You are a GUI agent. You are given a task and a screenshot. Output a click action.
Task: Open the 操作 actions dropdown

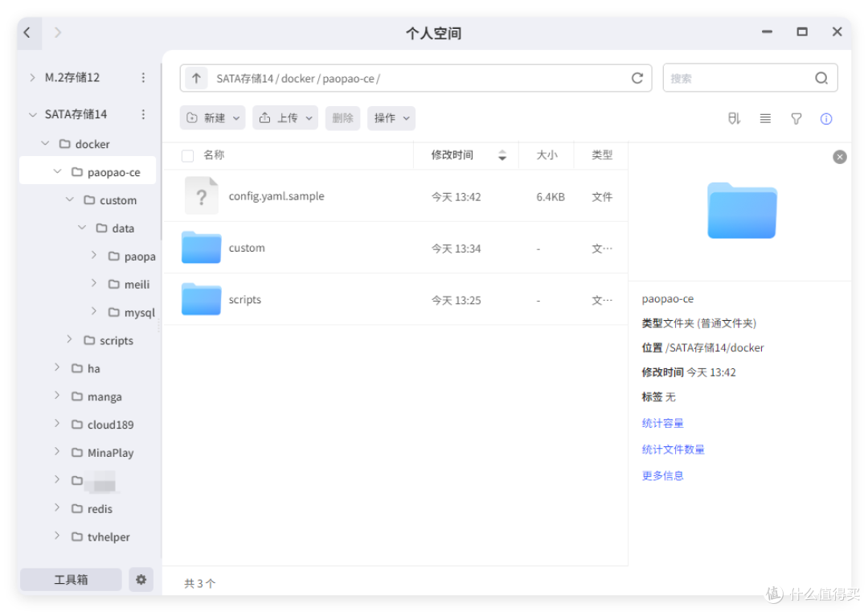(391, 118)
